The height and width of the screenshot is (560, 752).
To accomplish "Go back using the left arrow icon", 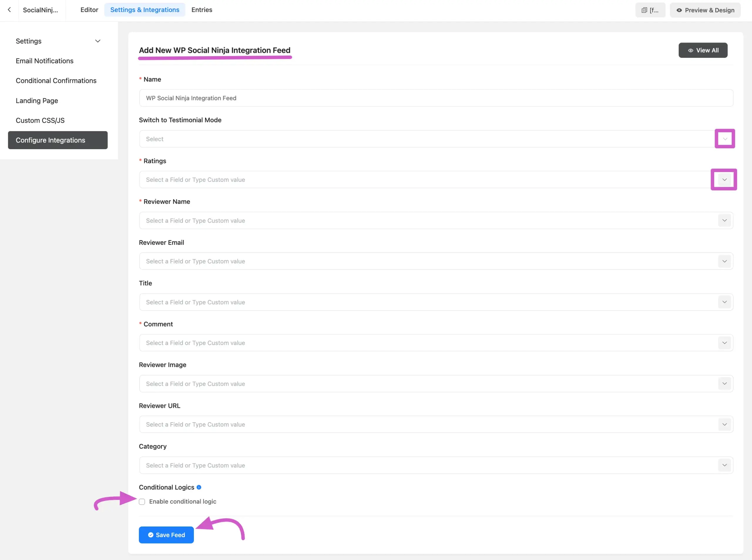I will coord(9,10).
